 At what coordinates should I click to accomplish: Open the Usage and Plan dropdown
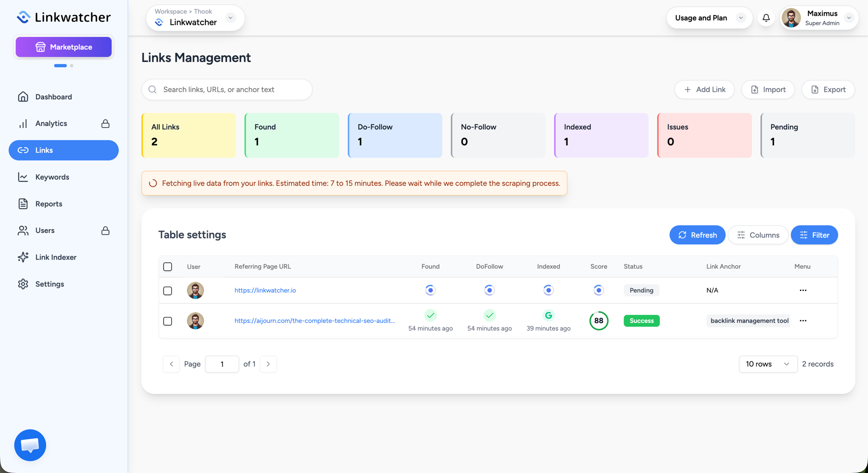[x=709, y=18]
